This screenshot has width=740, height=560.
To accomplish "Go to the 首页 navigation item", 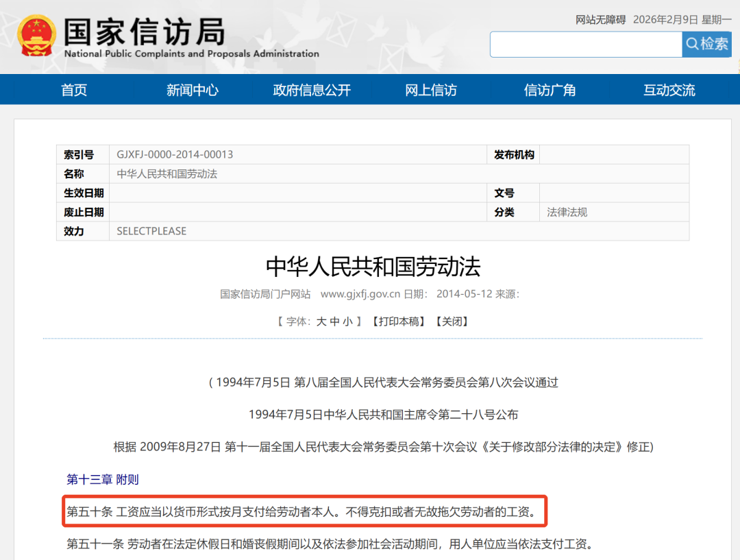I will pyautogui.click(x=74, y=90).
